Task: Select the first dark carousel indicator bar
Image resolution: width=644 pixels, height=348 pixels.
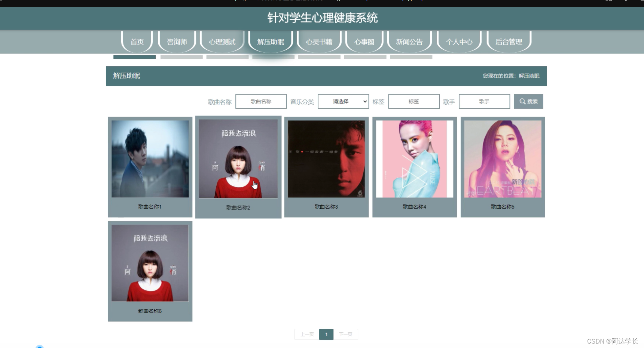Action: pyautogui.click(x=134, y=57)
